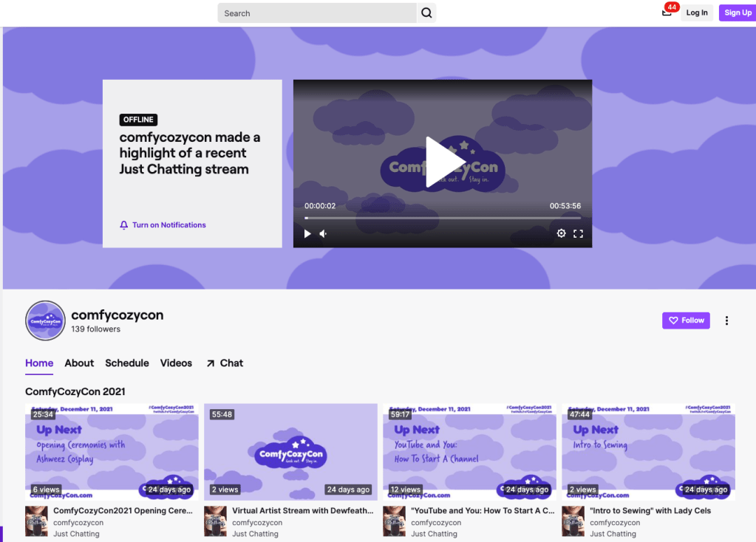Open video player settings gear

point(561,233)
